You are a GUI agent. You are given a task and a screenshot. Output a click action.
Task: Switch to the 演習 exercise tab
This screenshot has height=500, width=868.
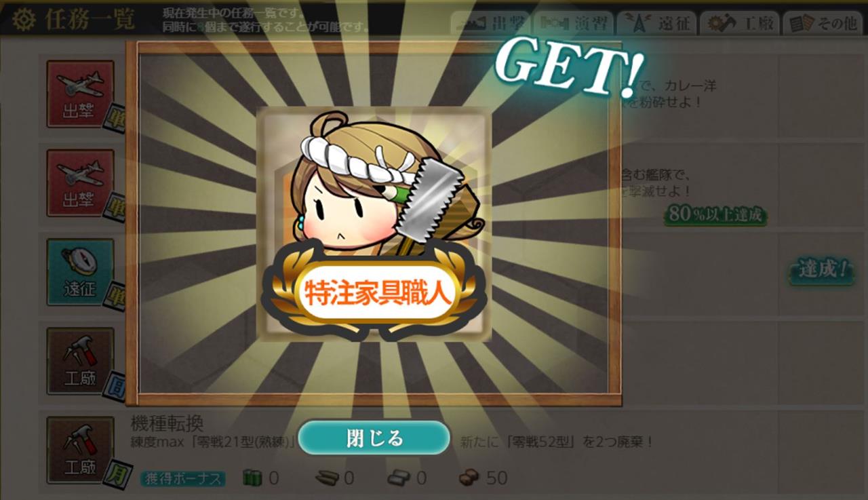573,24
